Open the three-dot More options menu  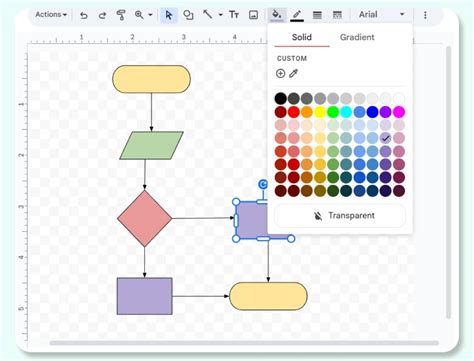pos(425,15)
